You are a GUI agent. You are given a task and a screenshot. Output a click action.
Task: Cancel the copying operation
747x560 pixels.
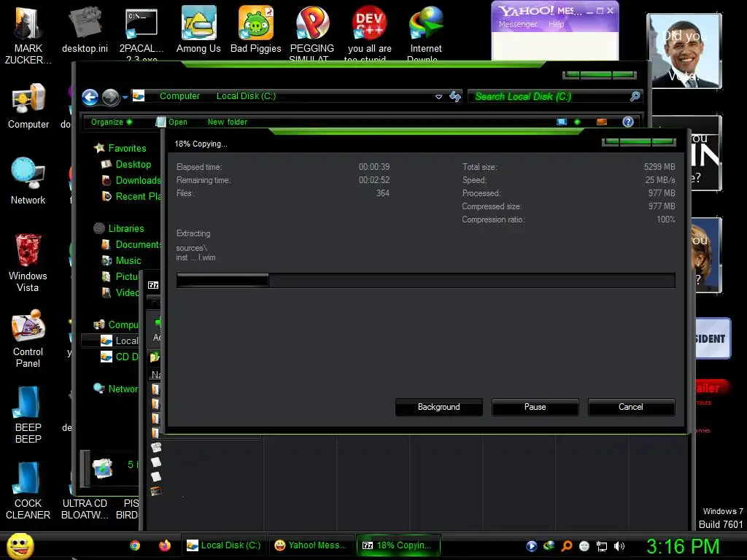tap(631, 407)
